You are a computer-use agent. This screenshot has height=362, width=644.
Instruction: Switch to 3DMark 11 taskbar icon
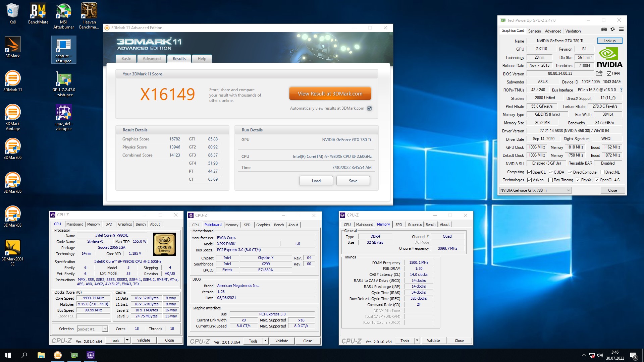tap(58, 355)
